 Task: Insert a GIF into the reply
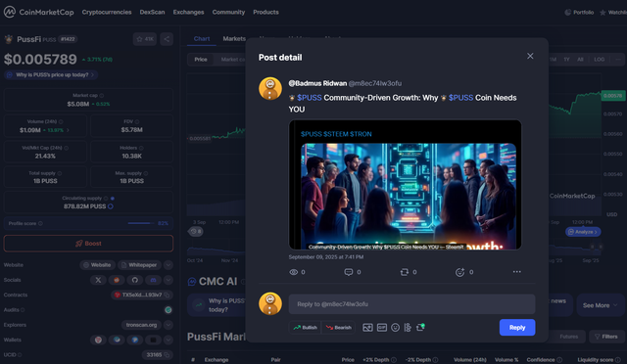tap(382, 328)
